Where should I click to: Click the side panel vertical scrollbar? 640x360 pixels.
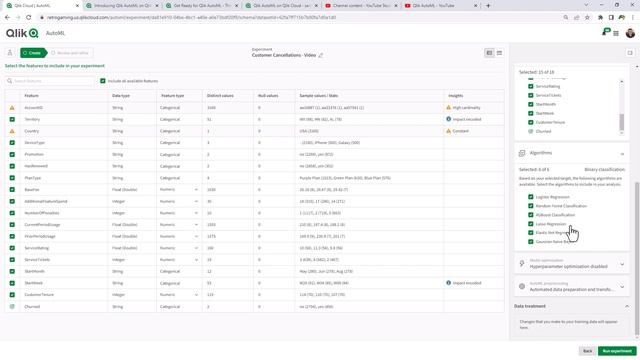click(637, 259)
